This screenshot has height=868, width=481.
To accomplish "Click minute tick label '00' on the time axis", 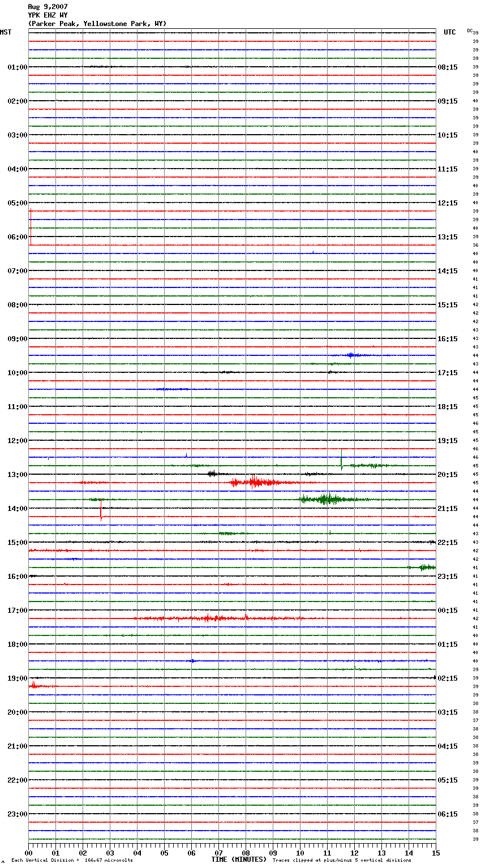I will [x=28, y=853].
